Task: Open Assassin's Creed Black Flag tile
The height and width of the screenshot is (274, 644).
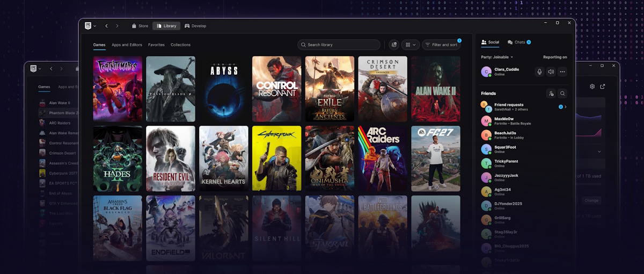Action: point(118,228)
